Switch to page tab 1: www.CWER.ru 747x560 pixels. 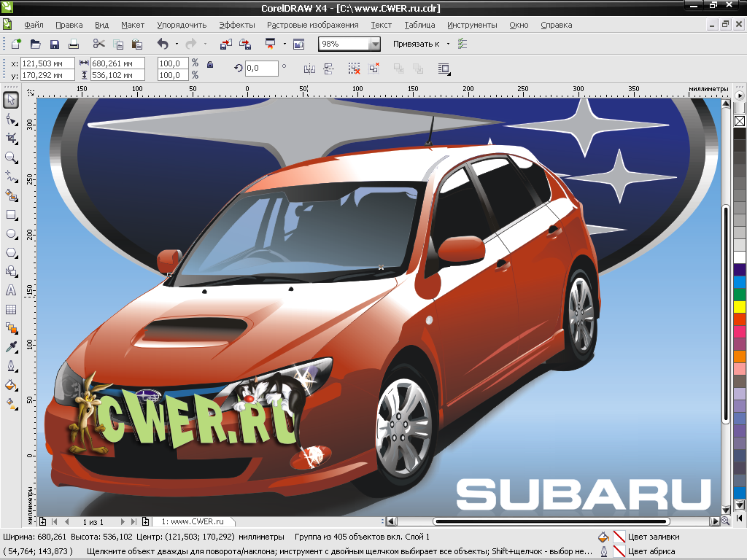(193, 521)
